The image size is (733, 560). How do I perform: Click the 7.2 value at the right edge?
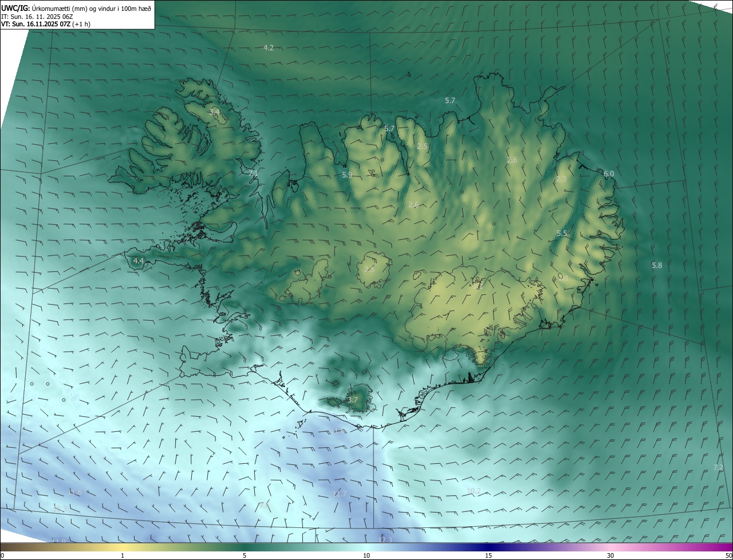[x=718, y=467]
